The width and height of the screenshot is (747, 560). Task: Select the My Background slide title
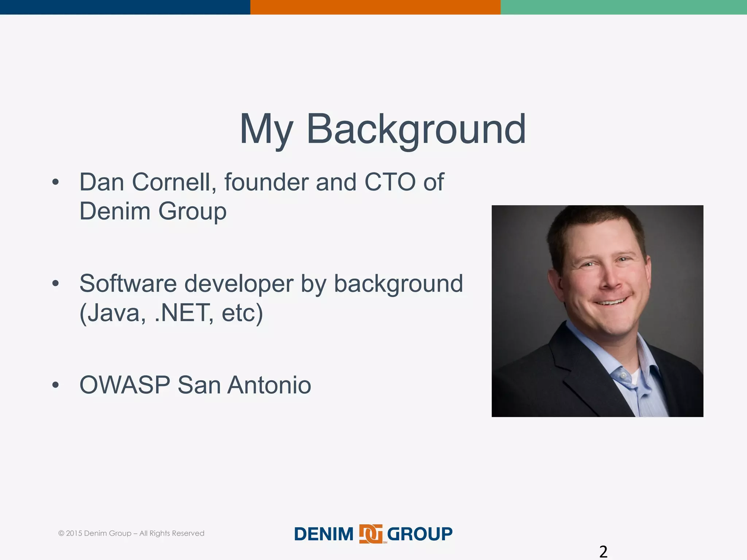coord(382,129)
